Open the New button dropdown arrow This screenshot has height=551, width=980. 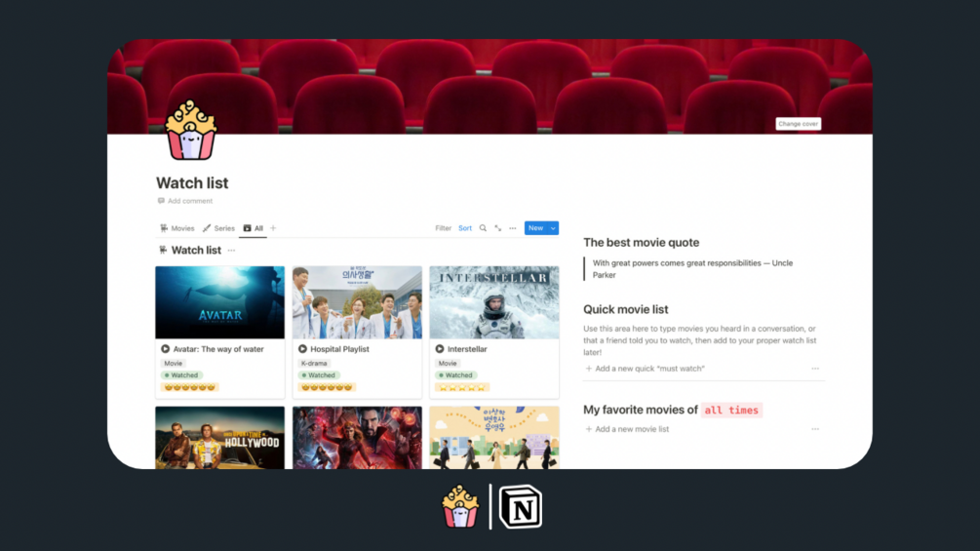click(x=553, y=228)
